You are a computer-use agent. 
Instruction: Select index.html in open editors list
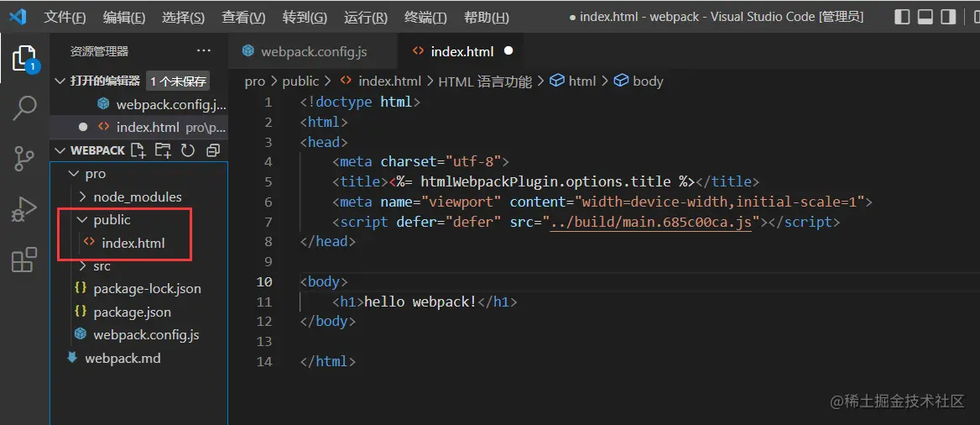(x=138, y=127)
